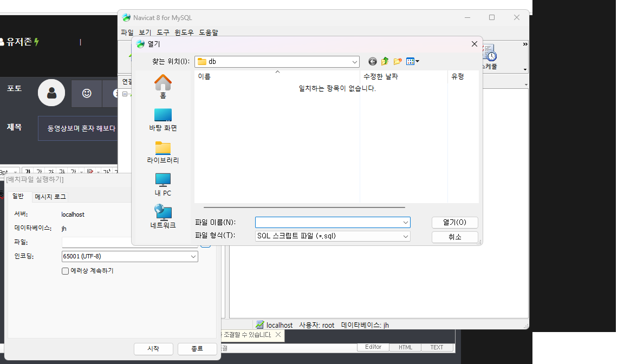
Task: Click the Start (시작) button
Action: tap(153, 349)
